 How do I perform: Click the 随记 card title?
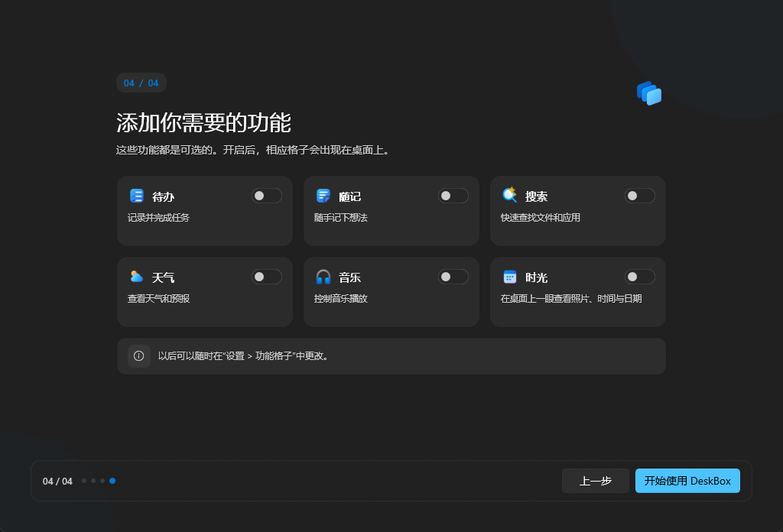click(x=349, y=196)
